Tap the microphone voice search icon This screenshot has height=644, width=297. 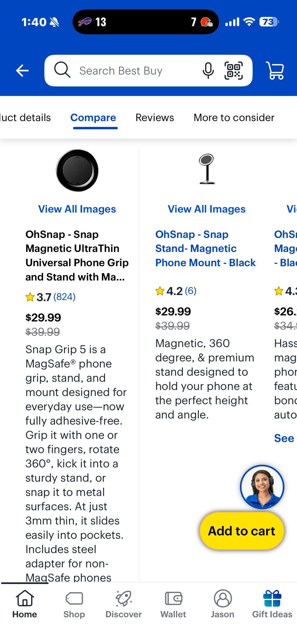click(208, 71)
